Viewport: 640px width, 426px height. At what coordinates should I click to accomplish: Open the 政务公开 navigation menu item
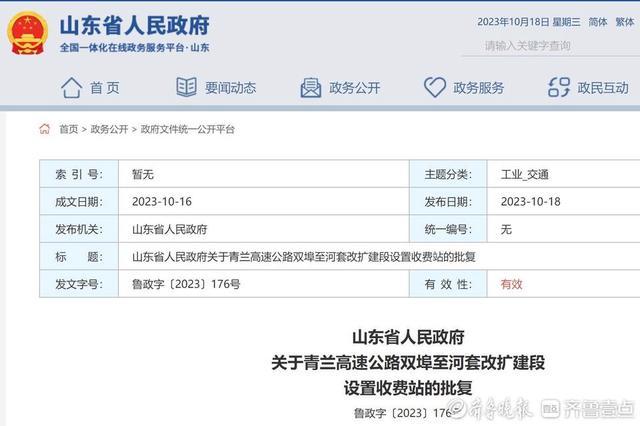tap(355, 88)
